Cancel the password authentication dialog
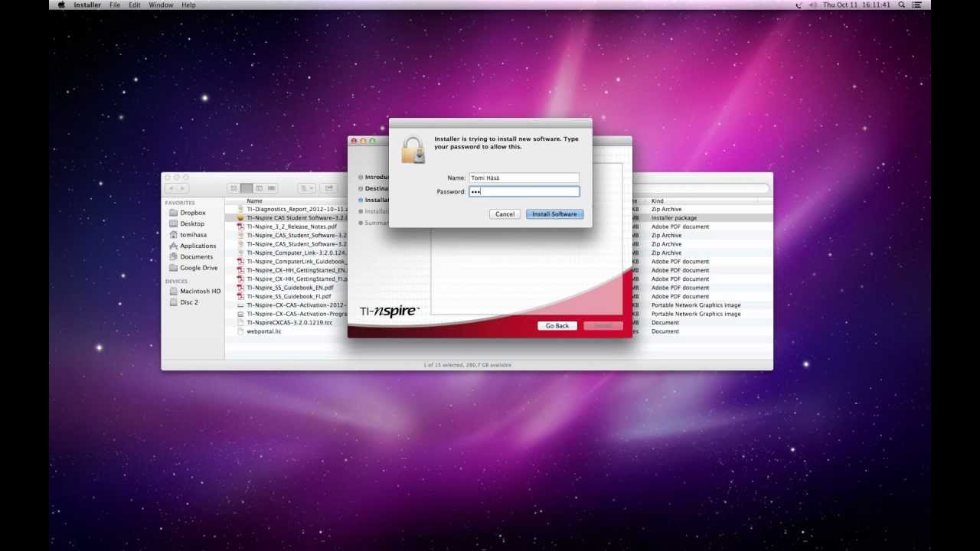The height and width of the screenshot is (551, 980). [505, 214]
